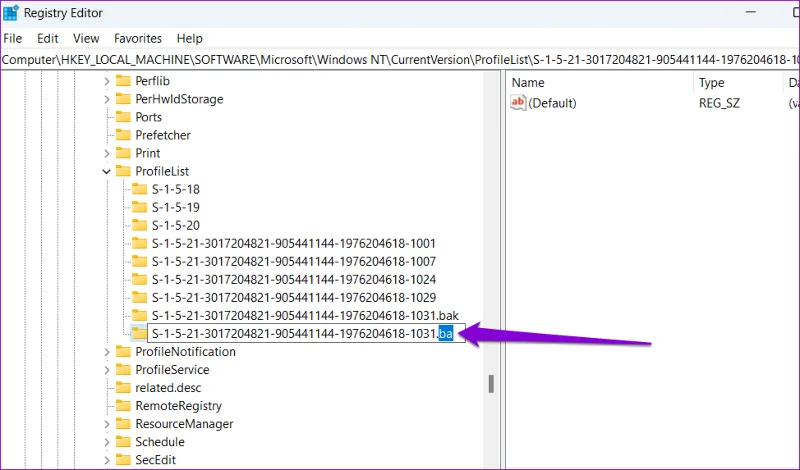Click folder icon of key ending 1001
This screenshot has height=470, width=800.
tap(139, 243)
